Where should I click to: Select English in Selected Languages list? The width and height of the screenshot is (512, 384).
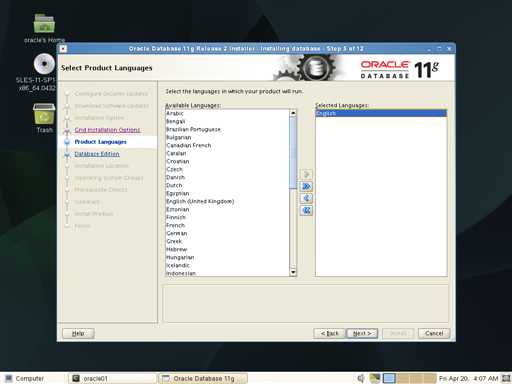(381, 113)
